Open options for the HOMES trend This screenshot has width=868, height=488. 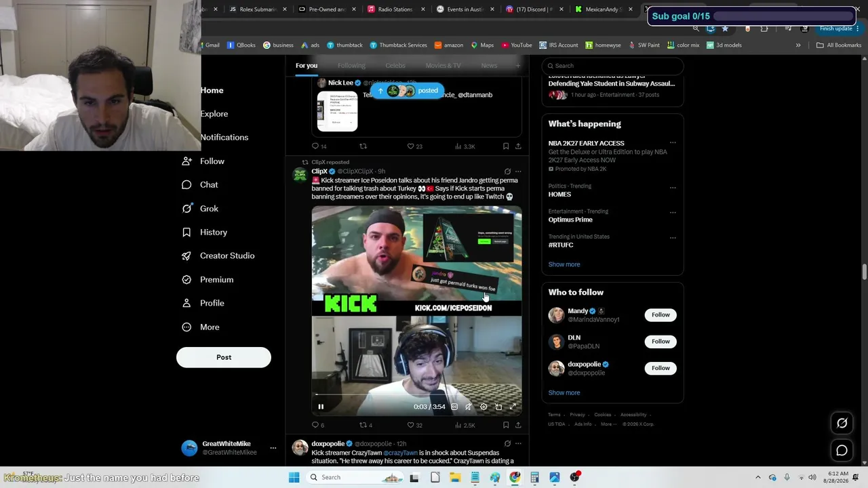click(x=673, y=187)
